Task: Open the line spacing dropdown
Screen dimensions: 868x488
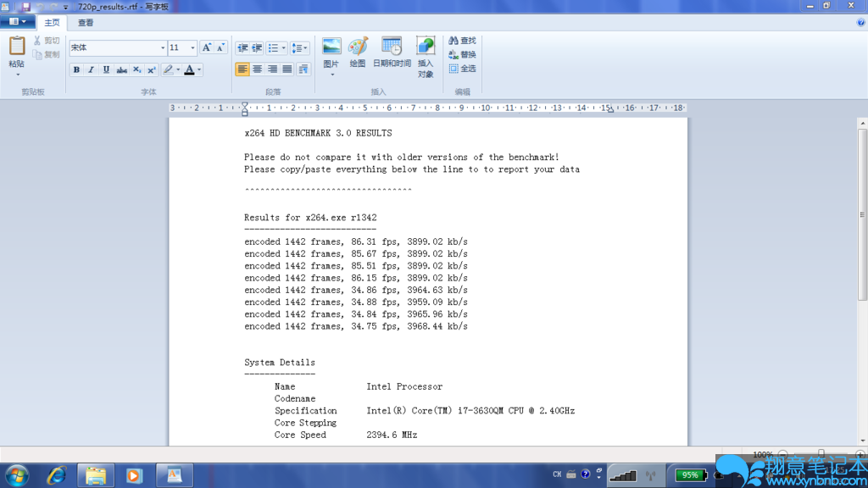Action: [299, 48]
